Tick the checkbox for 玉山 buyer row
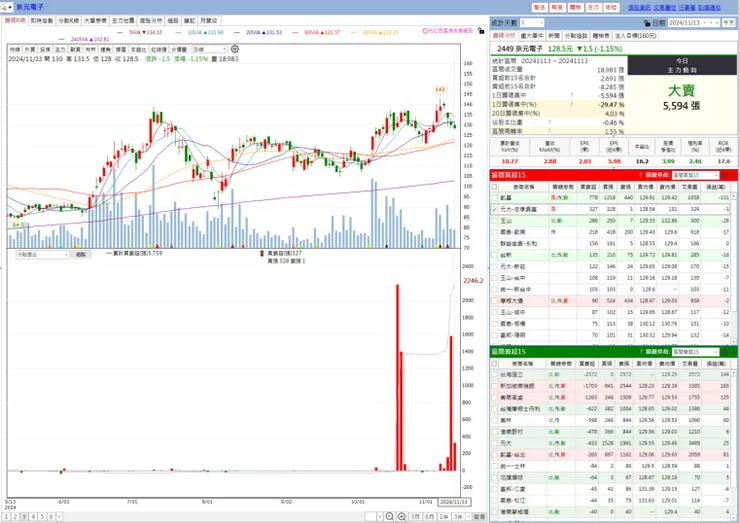The height and width of the screenshot is (523, 740). tap(494, 220)
